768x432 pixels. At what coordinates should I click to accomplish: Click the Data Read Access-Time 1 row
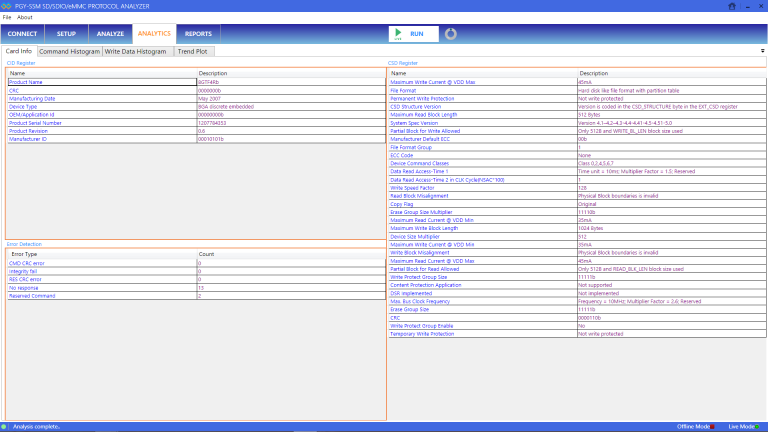pyautogui.click(x=577, y=171)
